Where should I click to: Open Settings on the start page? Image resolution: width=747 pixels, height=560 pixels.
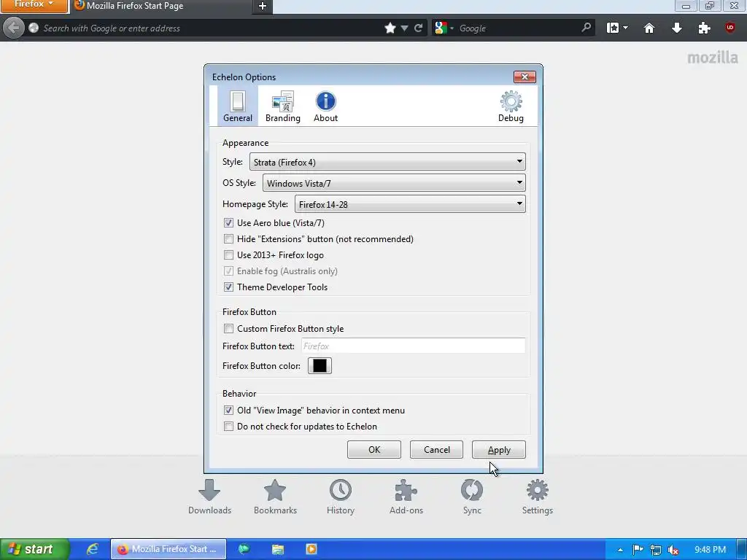point(538,497)
